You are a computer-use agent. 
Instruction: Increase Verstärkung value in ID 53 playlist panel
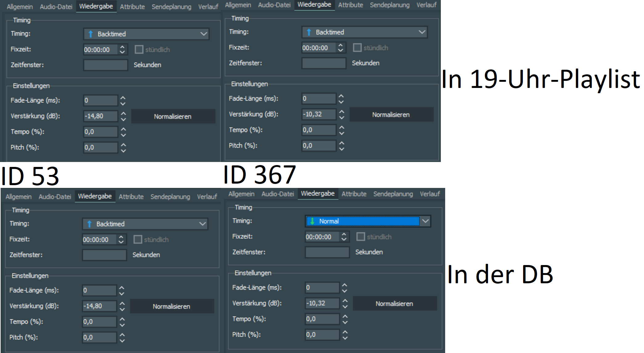(123, 113)
